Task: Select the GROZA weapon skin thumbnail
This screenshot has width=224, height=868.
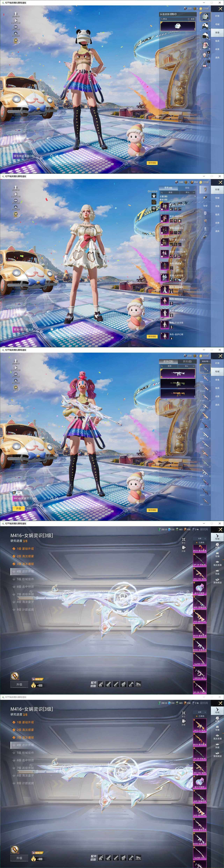Action: coord(200,673)
